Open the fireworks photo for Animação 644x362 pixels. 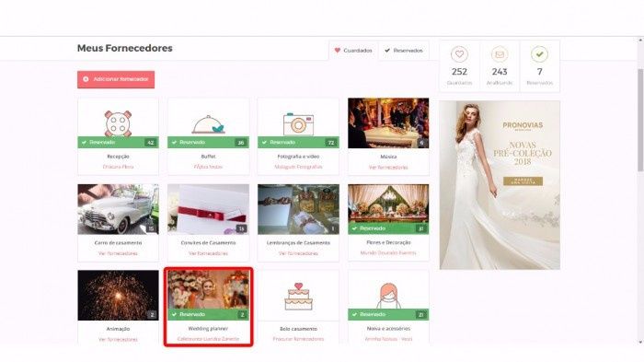click(118, 296)
